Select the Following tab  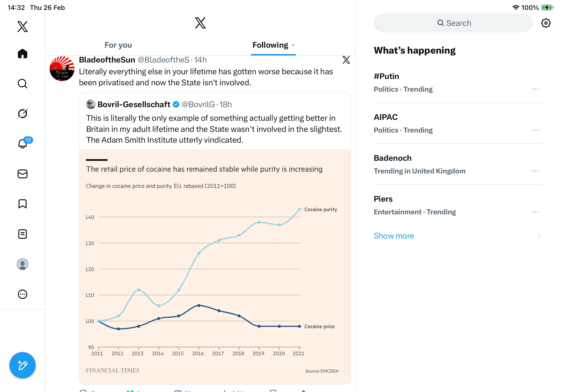[270, 45]
